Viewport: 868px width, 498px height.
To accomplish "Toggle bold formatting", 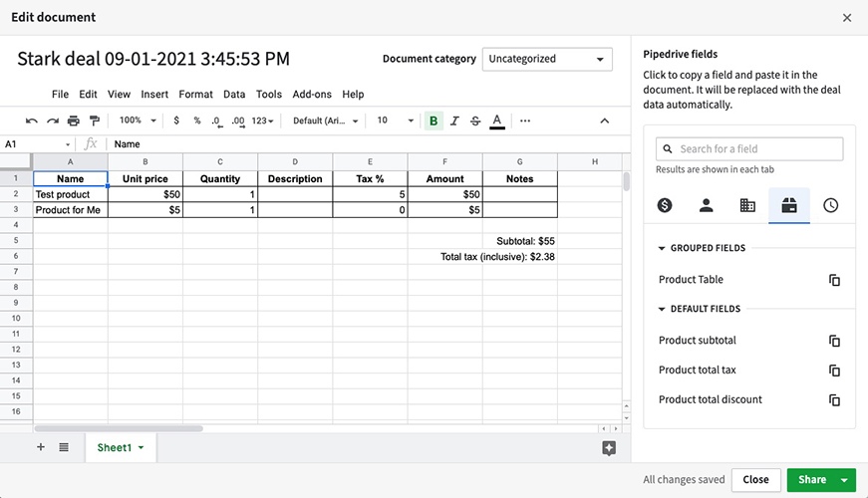I will [434, 121].
